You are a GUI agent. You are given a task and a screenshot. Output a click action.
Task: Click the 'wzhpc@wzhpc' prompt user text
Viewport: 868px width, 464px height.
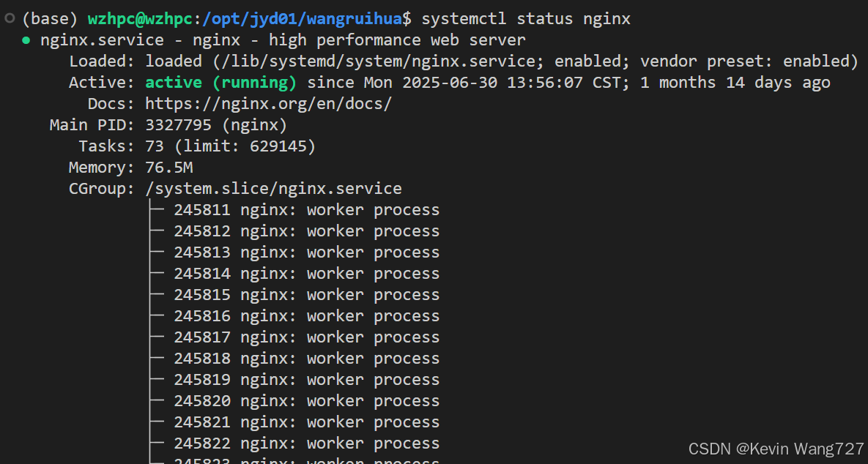[141, 19]
